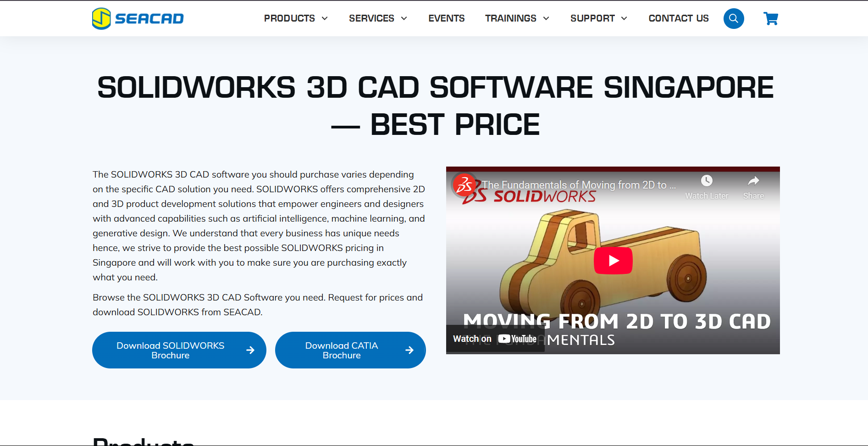Click the Watch Later clock icon
This screenshot has height=446, width=868.
[707, 181]
